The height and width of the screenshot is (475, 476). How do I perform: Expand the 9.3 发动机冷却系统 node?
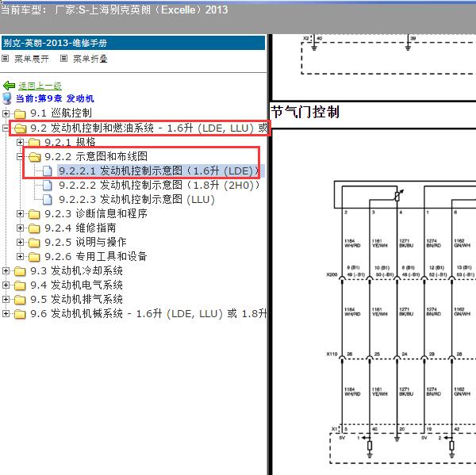6,270
